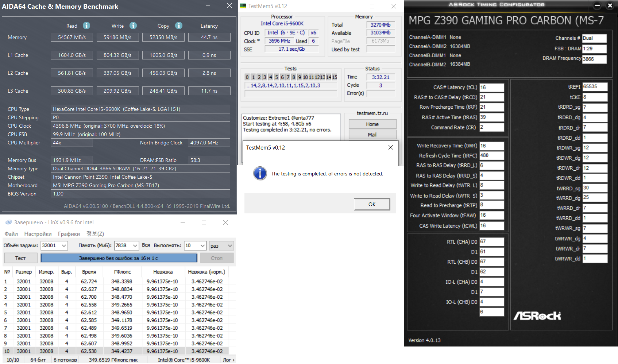The width and height of the screenshot is (618, 364).
Task: Open the 정보(Z) menu in LinX
Action: tap(95, 234)
